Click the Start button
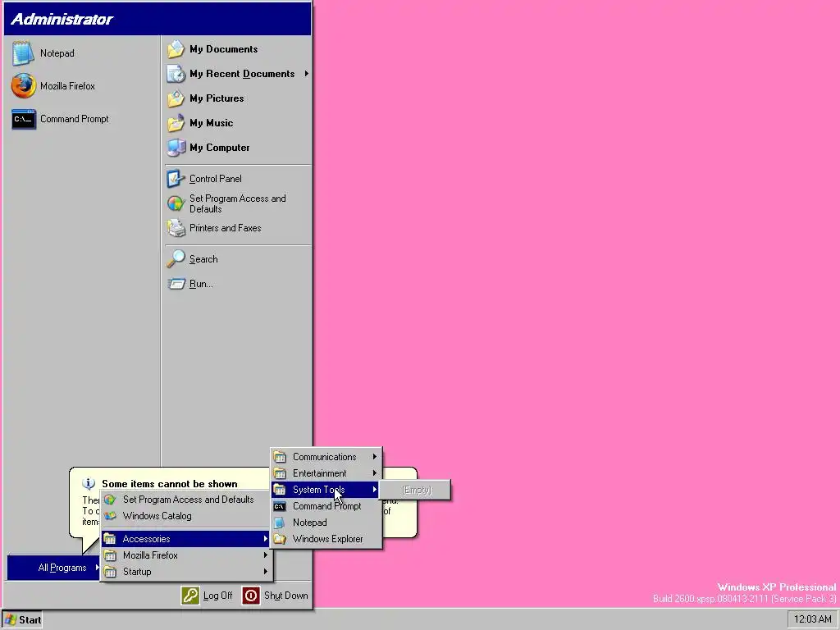 click(22, 620)
